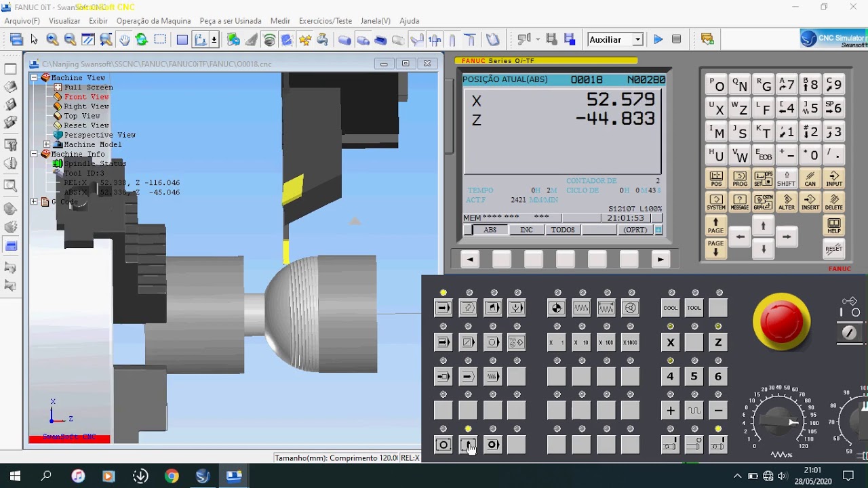The height and width of the screenshot is (488, 868).
Task: Click the CAN key
Action: (x=810, y=179)
